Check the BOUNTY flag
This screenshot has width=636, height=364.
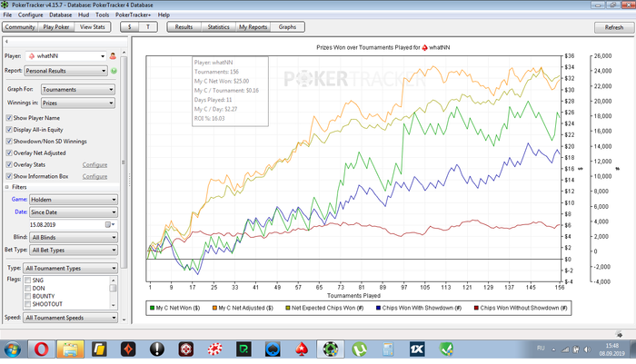pyautogui.click(x=28, y=296)
